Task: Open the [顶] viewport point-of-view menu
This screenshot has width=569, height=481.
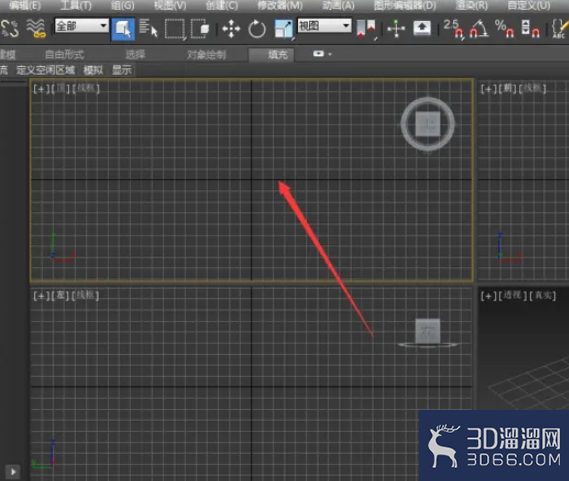Action: 60,88
